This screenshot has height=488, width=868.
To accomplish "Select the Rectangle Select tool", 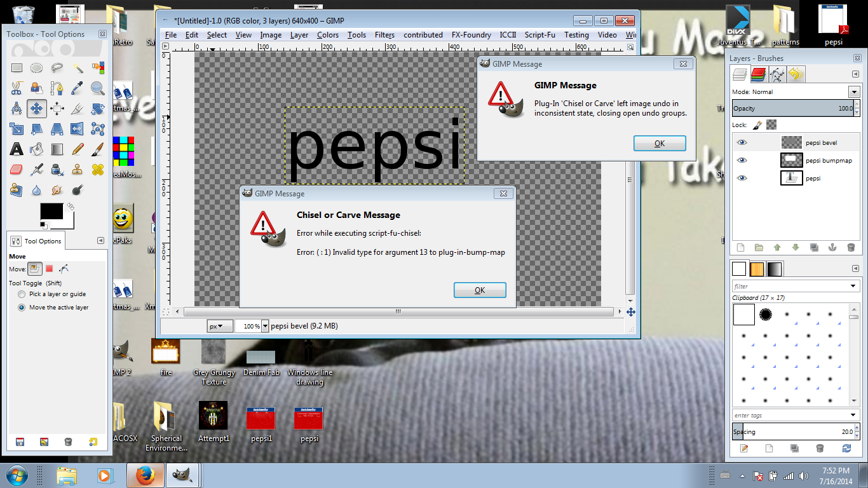I will (17, 68).
